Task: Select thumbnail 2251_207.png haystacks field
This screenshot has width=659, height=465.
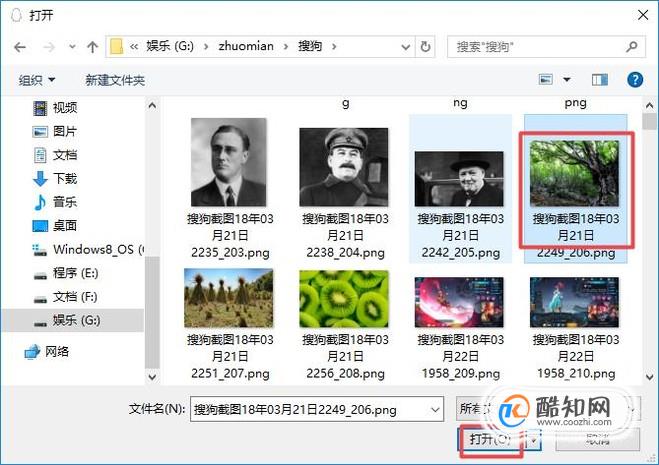Action: coord(229,298)
